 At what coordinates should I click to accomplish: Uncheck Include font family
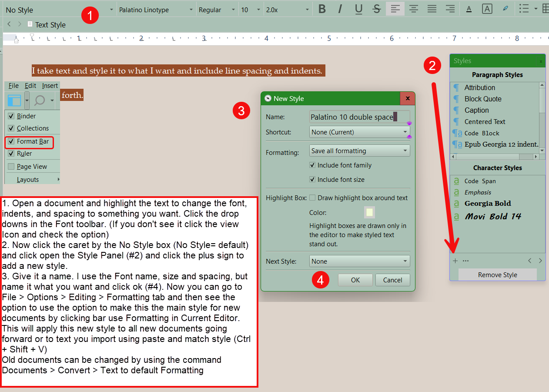(312, 165)
